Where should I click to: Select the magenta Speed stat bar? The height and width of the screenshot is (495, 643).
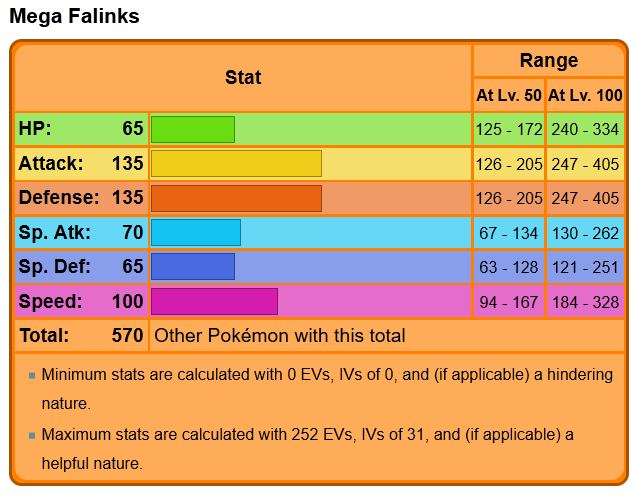[x=214, y=301]
